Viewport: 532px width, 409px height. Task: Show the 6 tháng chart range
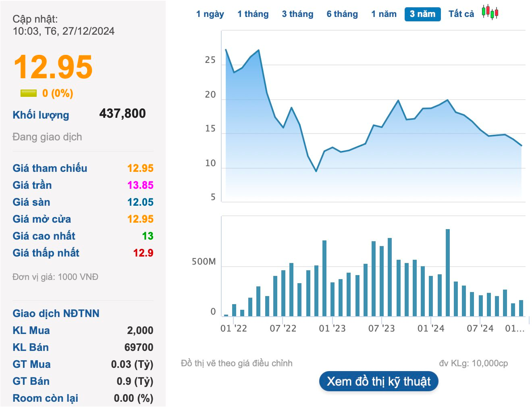point(342,14)
